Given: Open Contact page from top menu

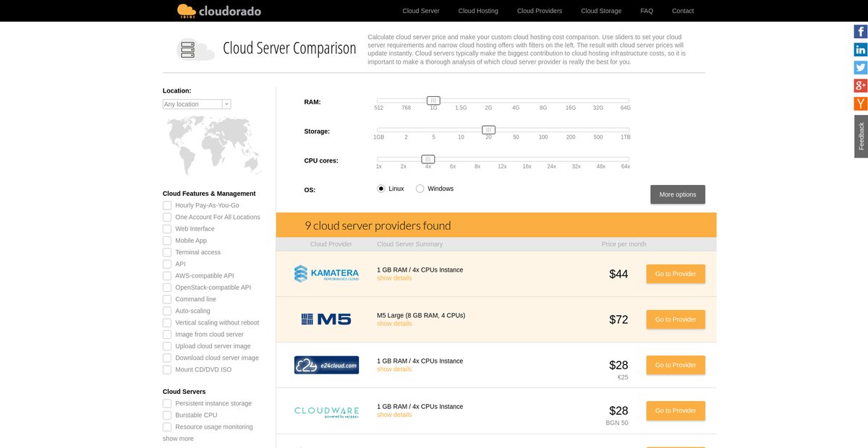Looking at the screenshot, I should (x=683, y=11).
